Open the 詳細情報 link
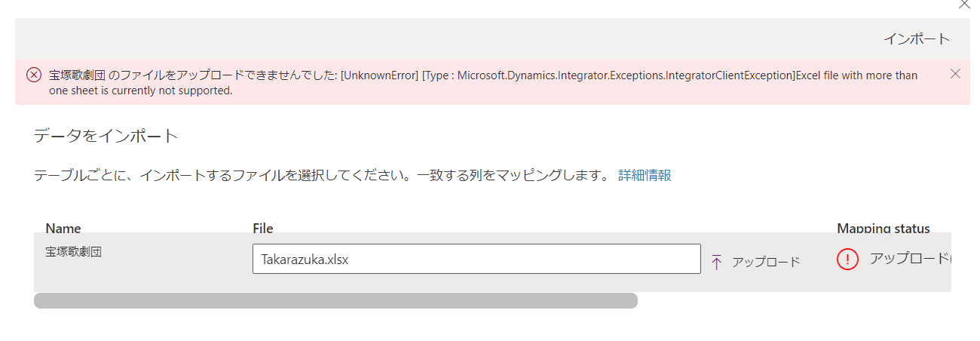Viewport: 980px width, 341px height. pyautogui.click(x=645, y=175)
